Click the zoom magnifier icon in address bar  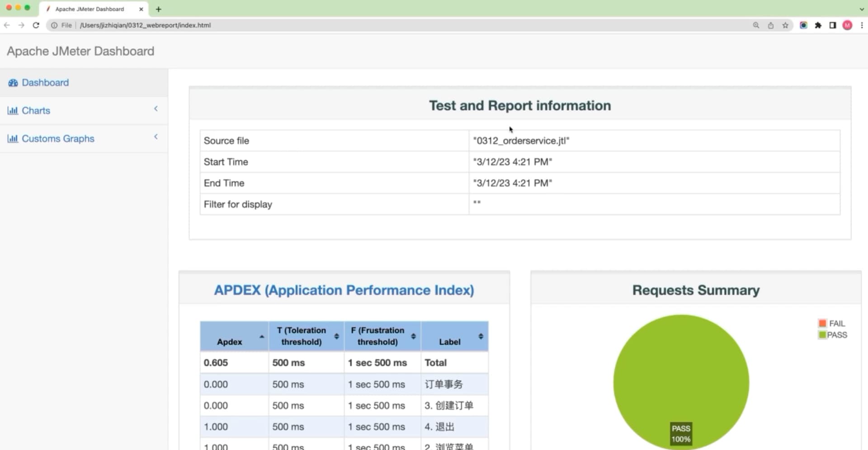coord(756,25)
